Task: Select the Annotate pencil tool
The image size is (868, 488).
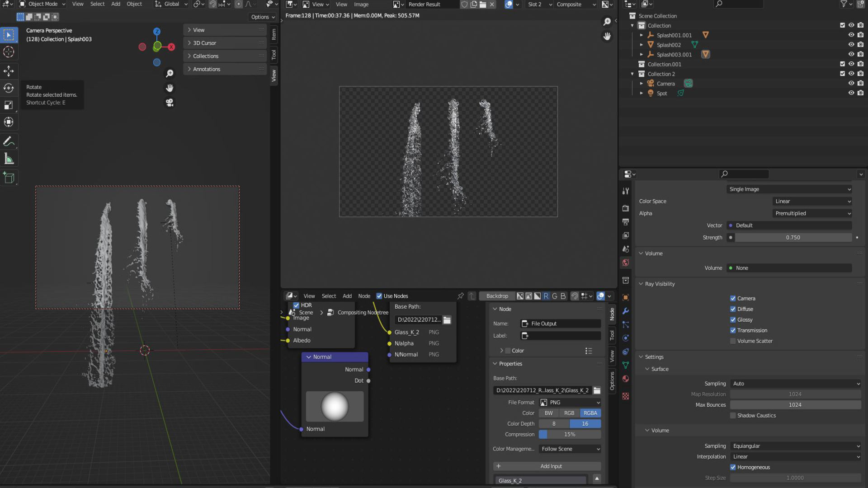Action: point(9,142)
